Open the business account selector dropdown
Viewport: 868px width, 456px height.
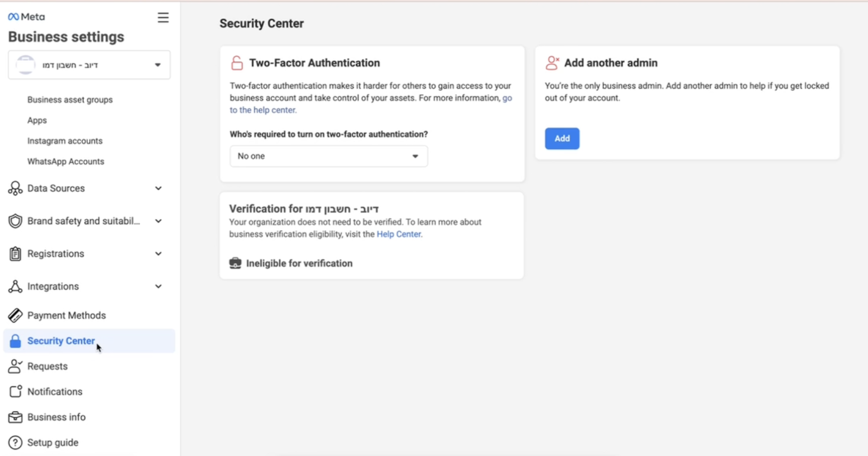click(89, 65)
